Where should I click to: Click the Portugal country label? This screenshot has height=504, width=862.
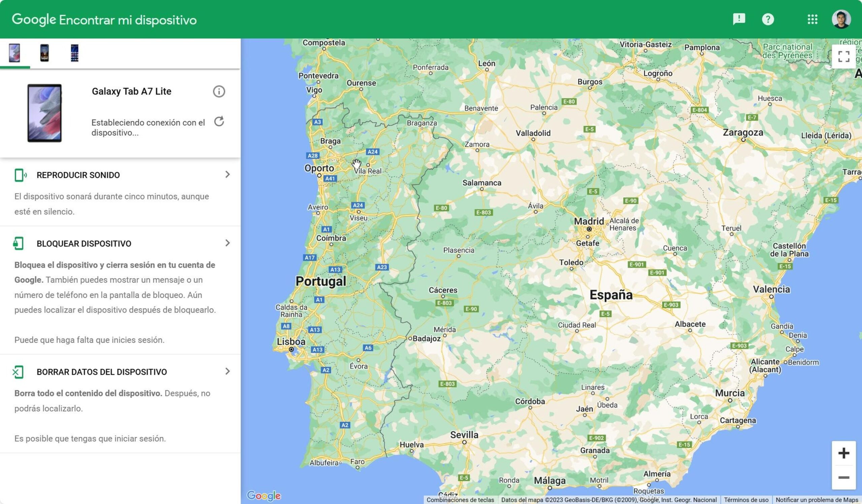pyautogui.click(x=321, y=281)
